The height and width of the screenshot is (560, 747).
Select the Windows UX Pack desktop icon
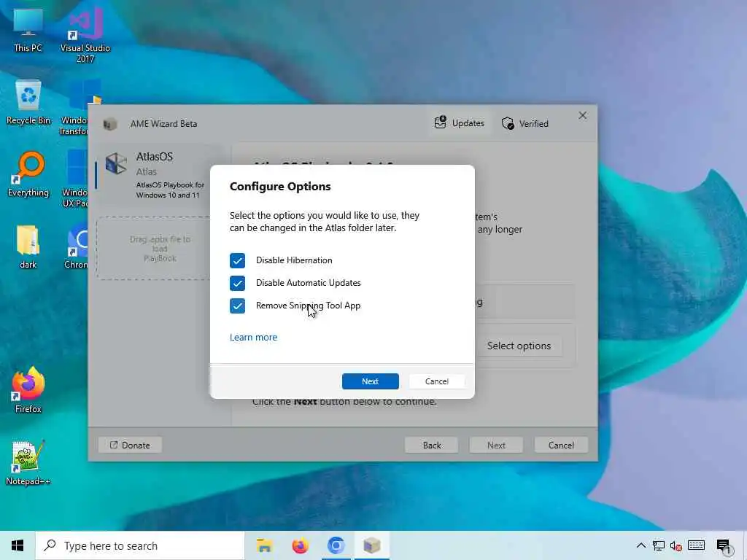pos(76,179)
